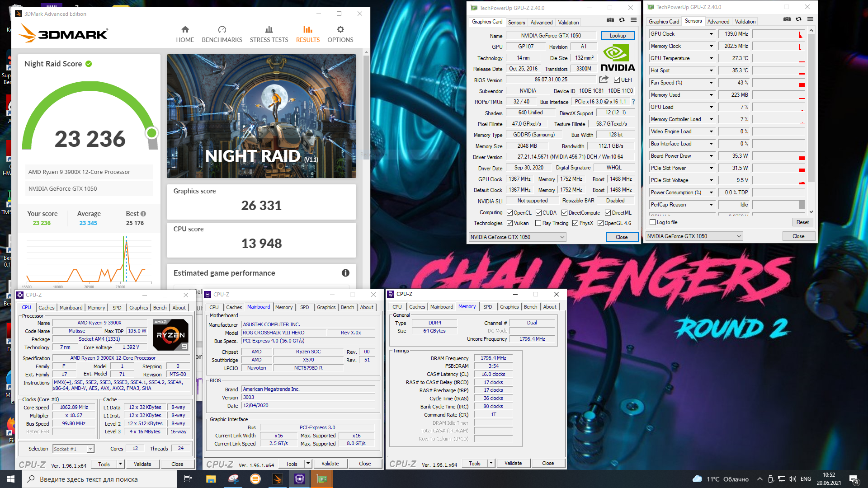The image size is (868, 488).
Task: Click the Bus Interface question mark
Action: coord(633,102)
